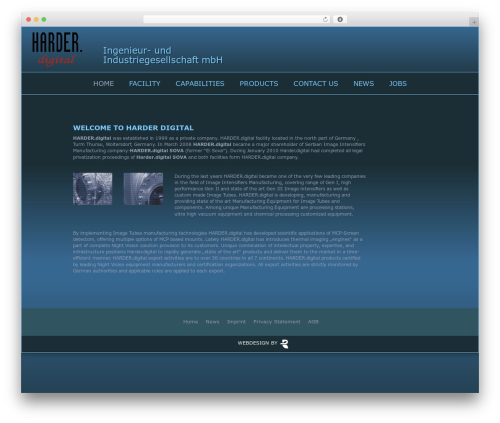500x423 pixels.
Task: Click the Ingenieur- und Industriegesellschaft mbH tagline
Action: (163, 55)
